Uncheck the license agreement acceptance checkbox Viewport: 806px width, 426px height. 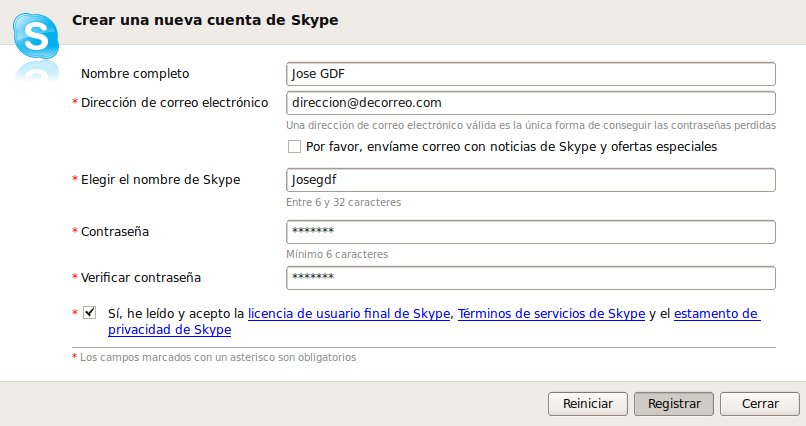click(90, 313)
